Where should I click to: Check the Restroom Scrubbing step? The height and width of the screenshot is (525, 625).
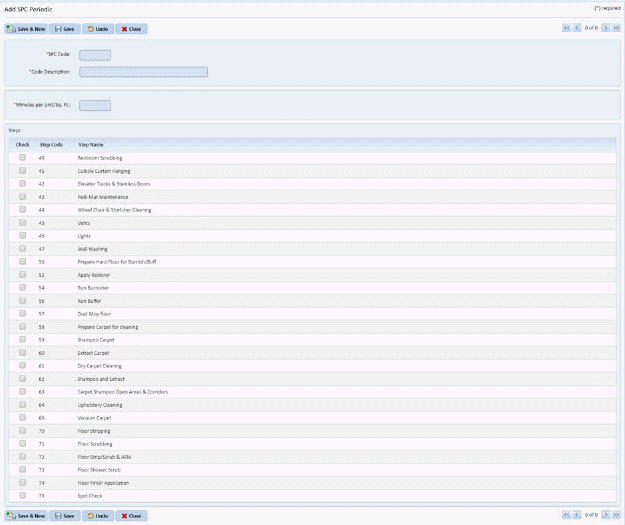(22, 158)
